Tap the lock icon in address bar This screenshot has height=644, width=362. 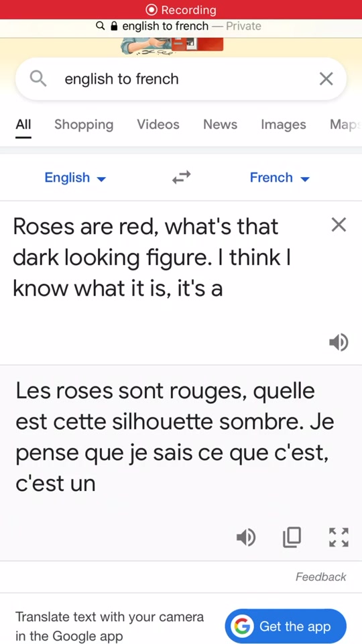pyautogui.click(x=115, y=26)
